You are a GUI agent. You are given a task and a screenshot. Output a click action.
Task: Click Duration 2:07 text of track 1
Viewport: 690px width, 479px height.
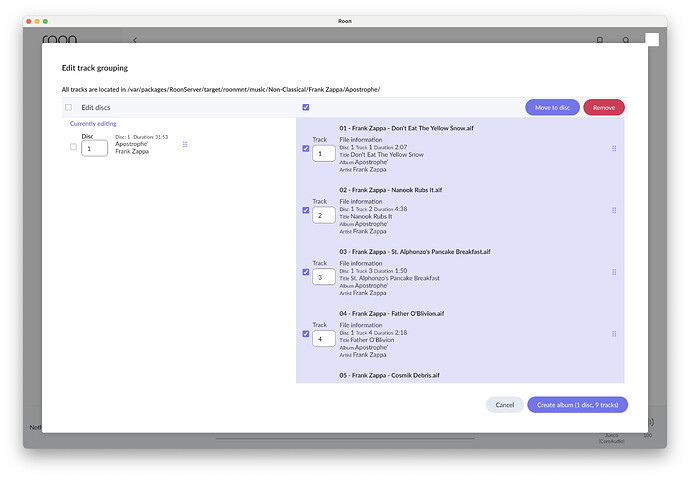click(x=390, y=147)
